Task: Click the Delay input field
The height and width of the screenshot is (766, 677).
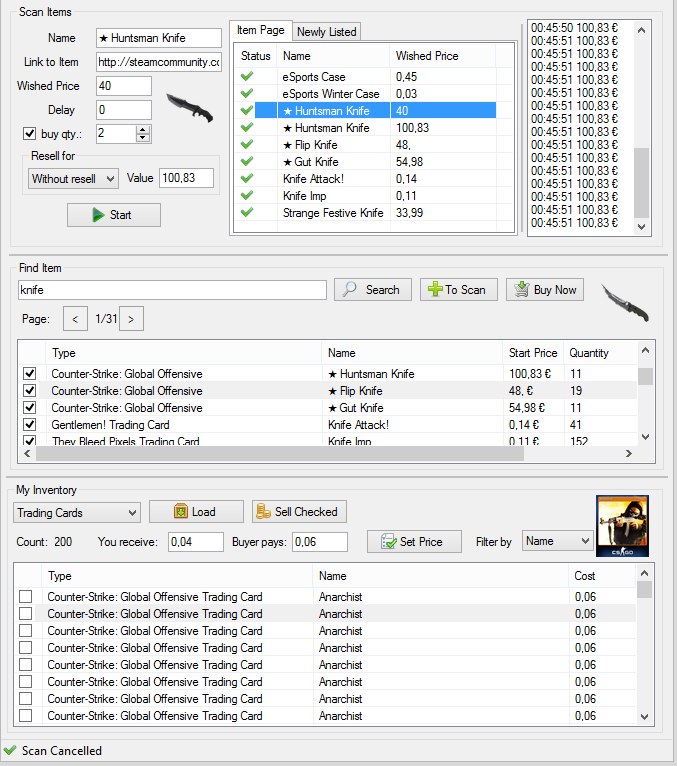Action: coord(124,110)
